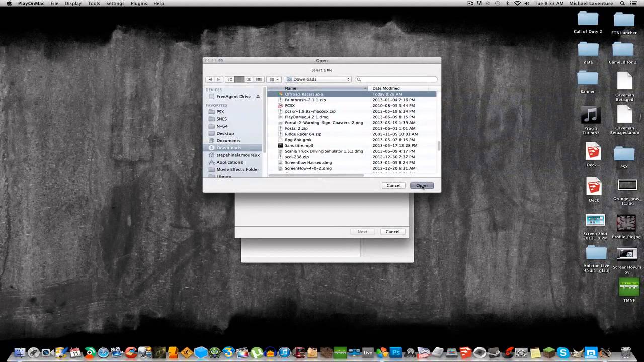Open the Display menu
This screenshot has height=362, width=644.
point(73,3)
